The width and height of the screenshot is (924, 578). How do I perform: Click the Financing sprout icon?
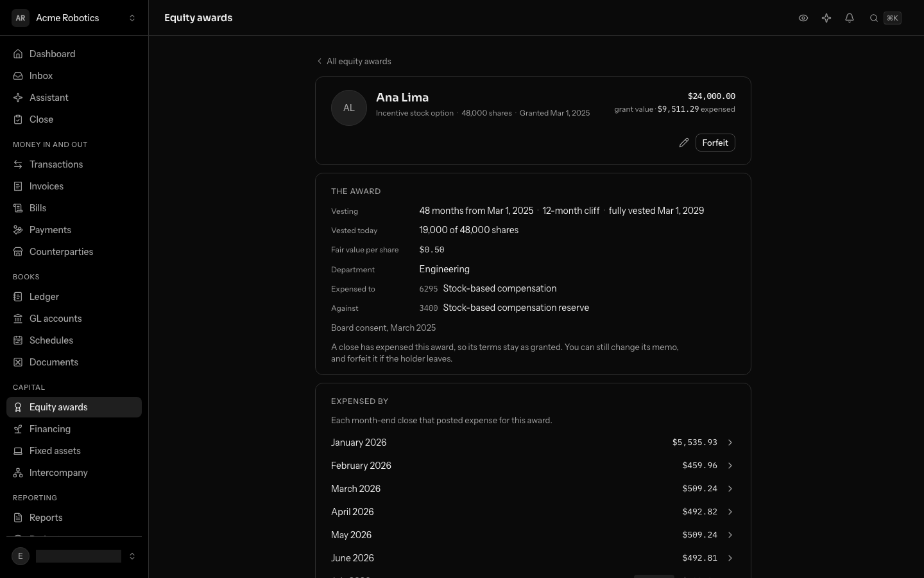[x=18, y=429]
